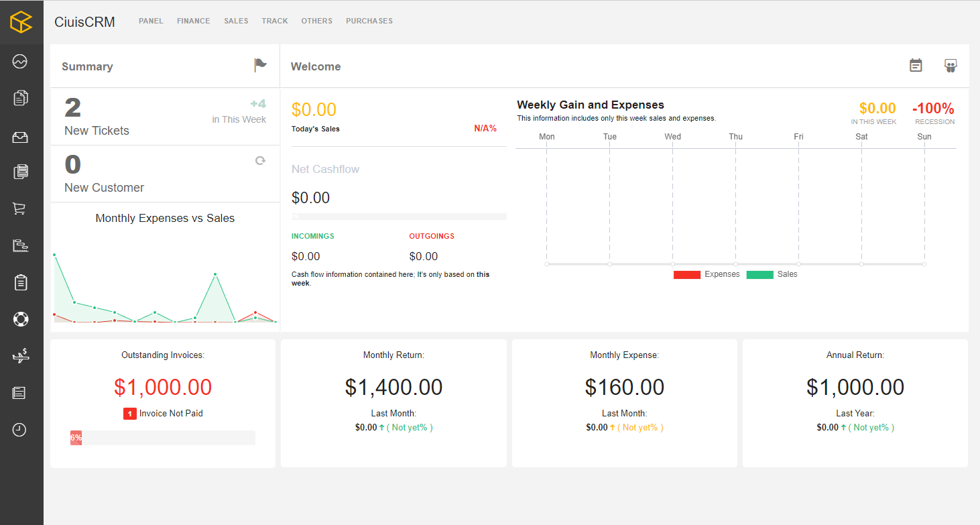Image resolution: width=980 pixels, height=525 pixels.
Task: Click the CiuisCRM brand title
Action: coord(84,22)
